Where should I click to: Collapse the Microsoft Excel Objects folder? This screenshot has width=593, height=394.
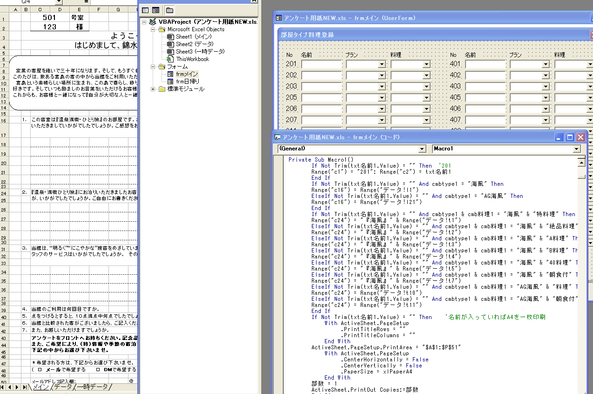coord(152,29)
